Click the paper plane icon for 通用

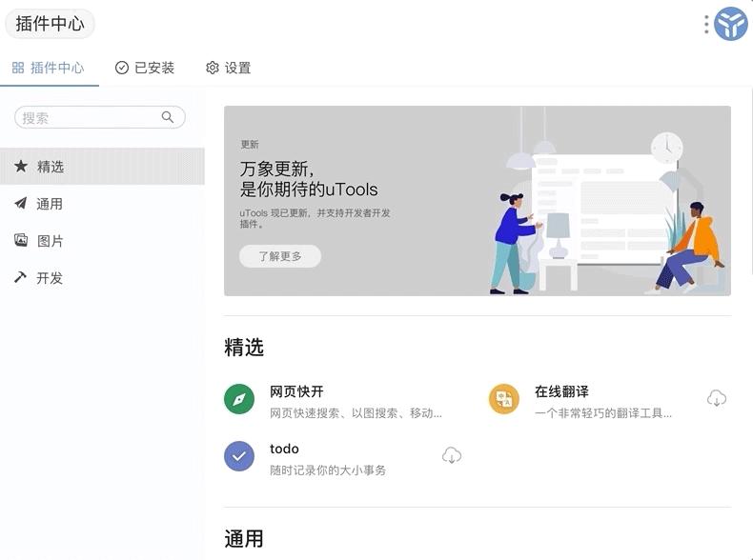(21, 203)
